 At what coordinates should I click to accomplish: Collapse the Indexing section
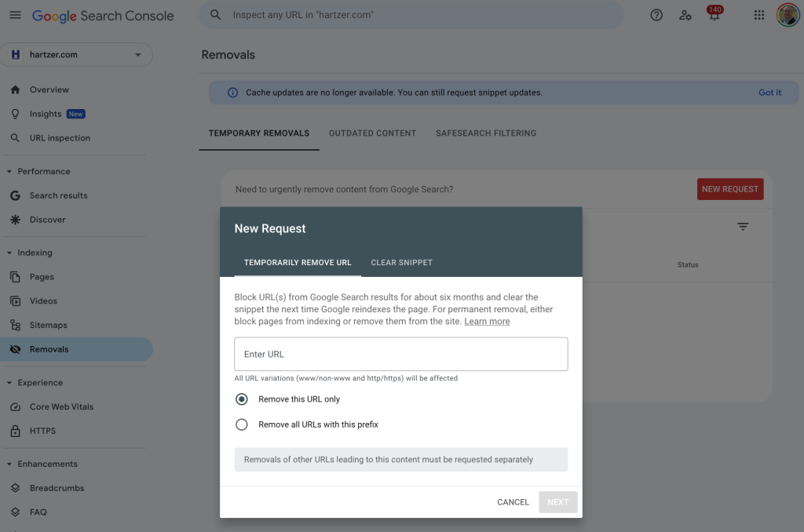click(x=9, y=253)
